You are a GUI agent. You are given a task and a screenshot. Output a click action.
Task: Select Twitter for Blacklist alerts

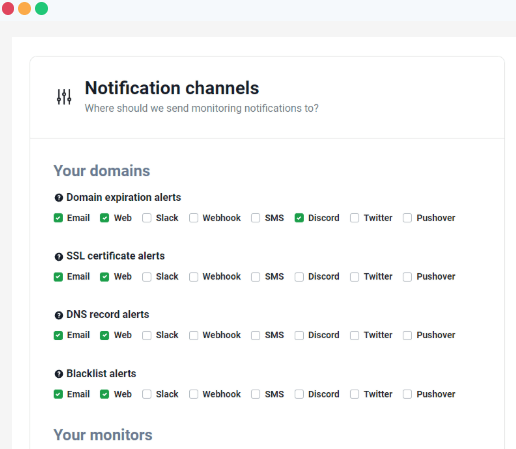[x=355, y=394]
